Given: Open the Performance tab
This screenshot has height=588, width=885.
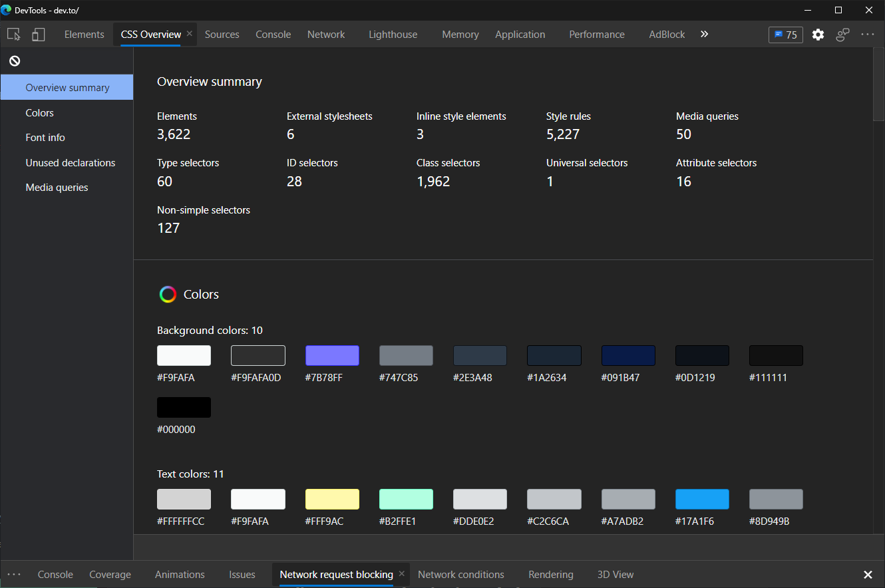Looking at the screenshot, I should (x=597, y=35).
